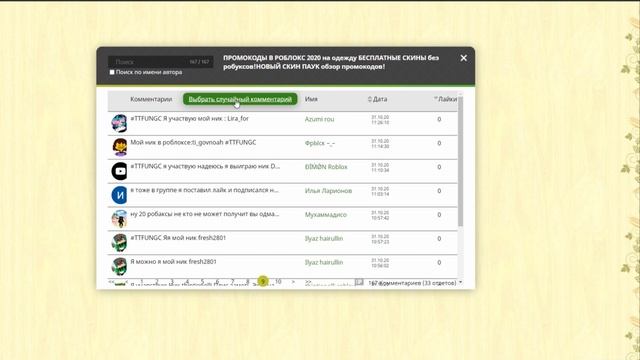Sort comments by Дата column header

pos(378,99)
